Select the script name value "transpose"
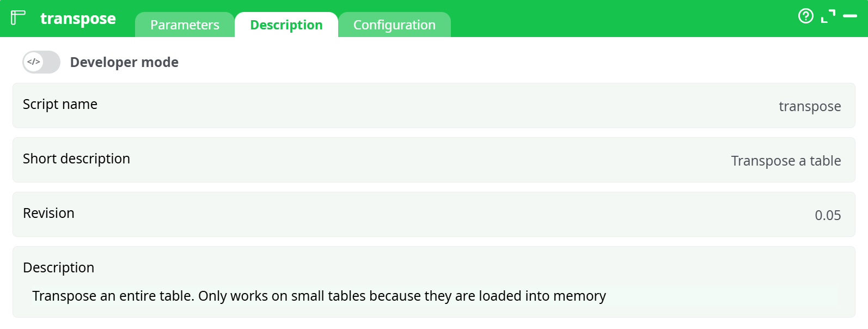The height and width of the screenshot is (329, 868). (x=809, y=107)
